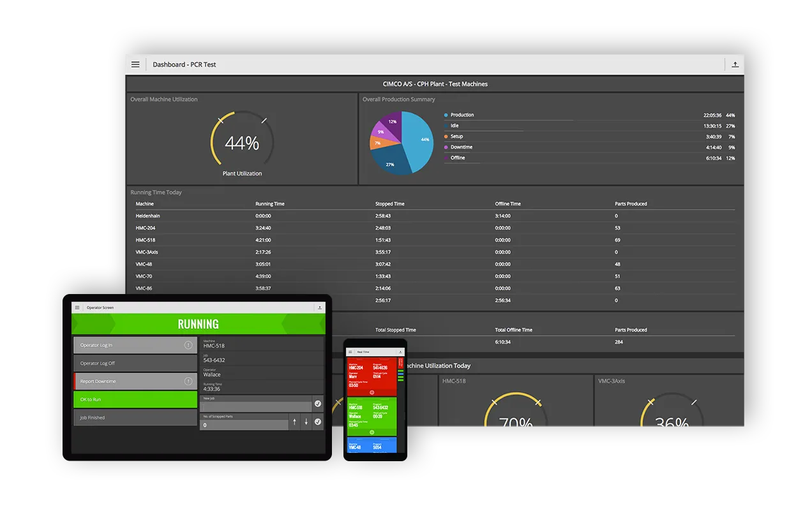Viewport: 812px width, 509px height.
Task: Open the Operator Screen hamburger menu
Action: pyautogui.click(x=77, y=307)
